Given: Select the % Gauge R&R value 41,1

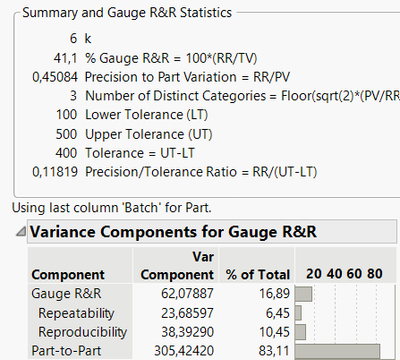Looking at the screenshot, I should [x=65, y=58].
